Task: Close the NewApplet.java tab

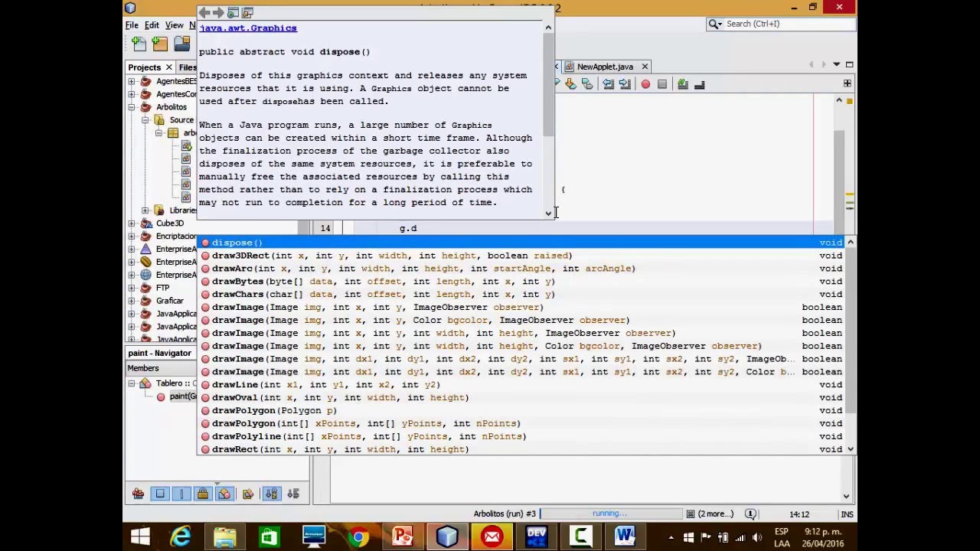Action: tap(645, 67)
